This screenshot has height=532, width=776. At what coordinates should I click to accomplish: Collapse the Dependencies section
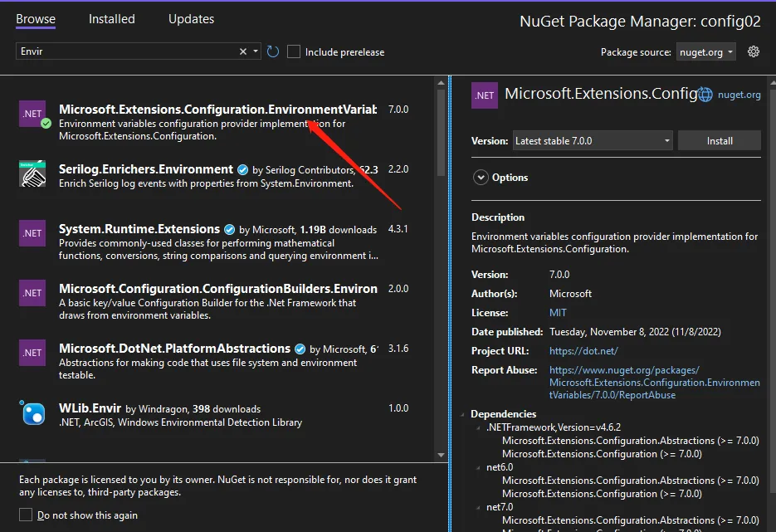coord(463,414)
